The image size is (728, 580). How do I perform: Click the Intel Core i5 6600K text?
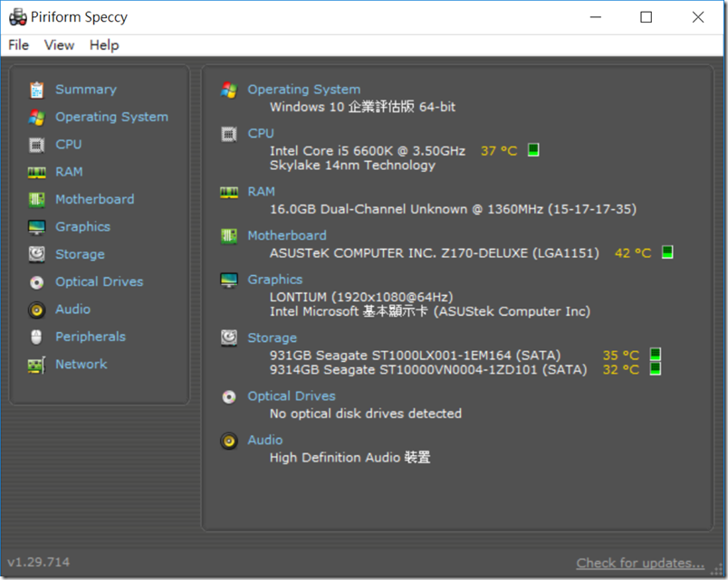pyautogui.click(x=368, y=151)
